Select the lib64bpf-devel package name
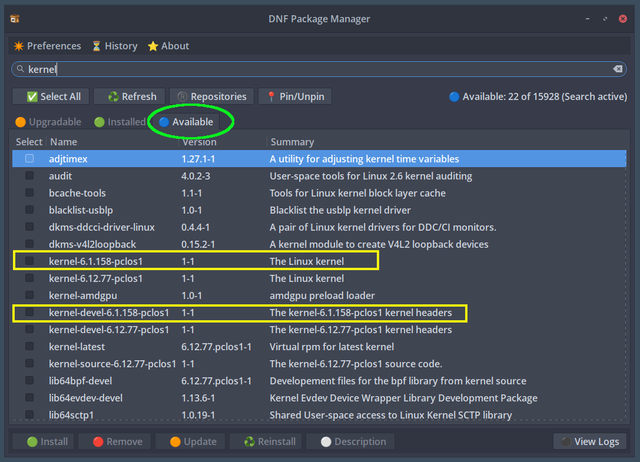This screenshot has height=462, width=640. click(80, 381)
